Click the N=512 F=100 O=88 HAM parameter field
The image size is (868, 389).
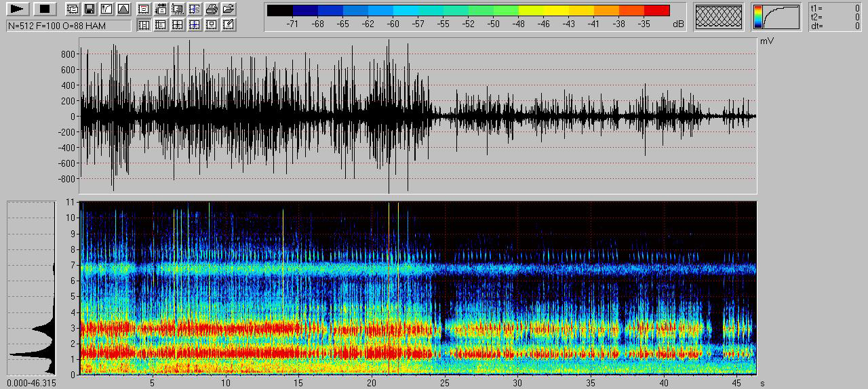coord(68,26)
